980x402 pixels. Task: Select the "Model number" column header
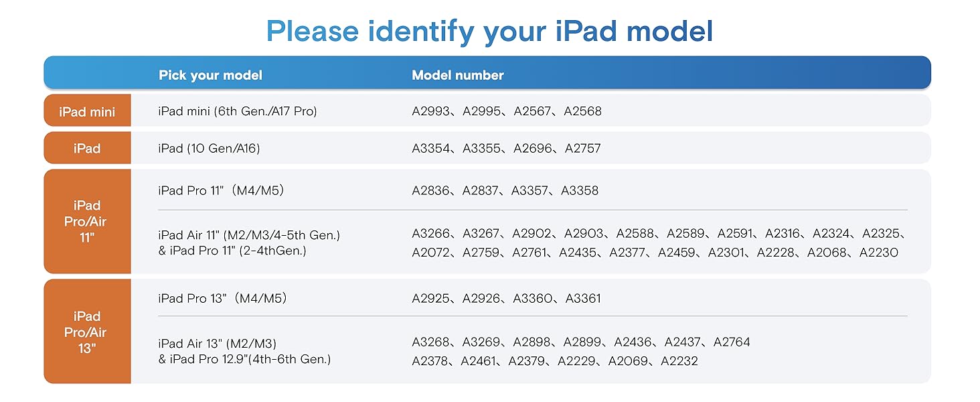(458, 75)
